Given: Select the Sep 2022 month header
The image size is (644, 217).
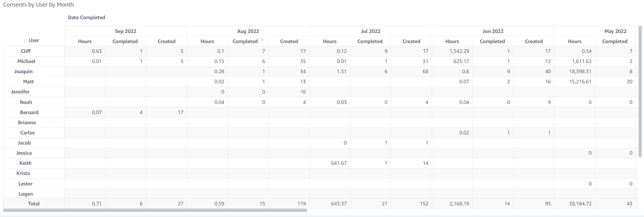Looking at the screenshot, I should (126, 31).
